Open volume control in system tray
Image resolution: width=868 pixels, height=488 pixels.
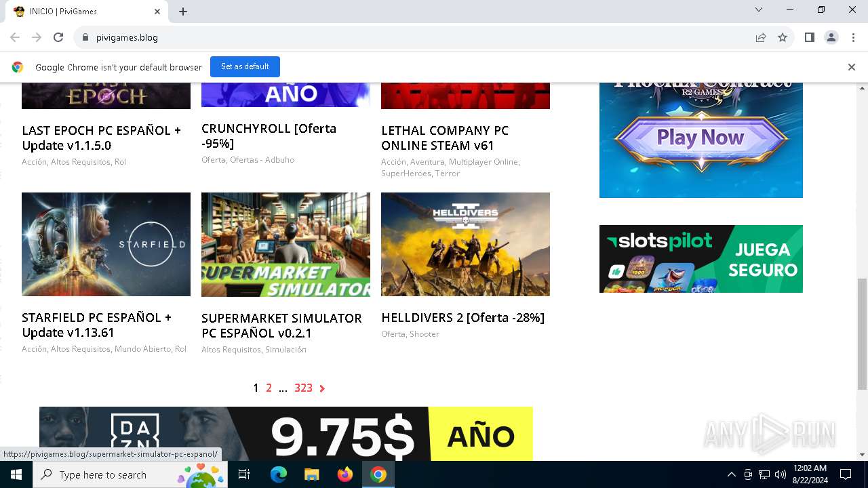[x=781, y=474]
